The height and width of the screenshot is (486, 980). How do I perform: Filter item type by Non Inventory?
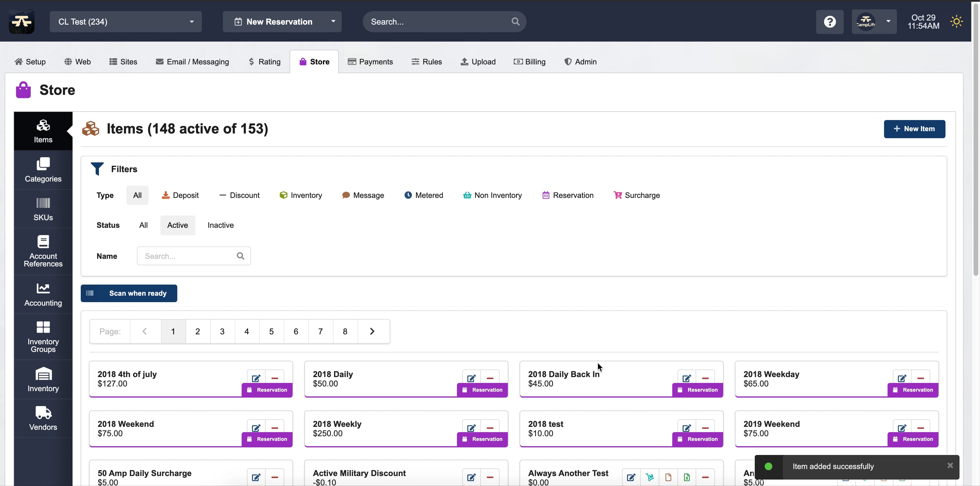point(492,195)
